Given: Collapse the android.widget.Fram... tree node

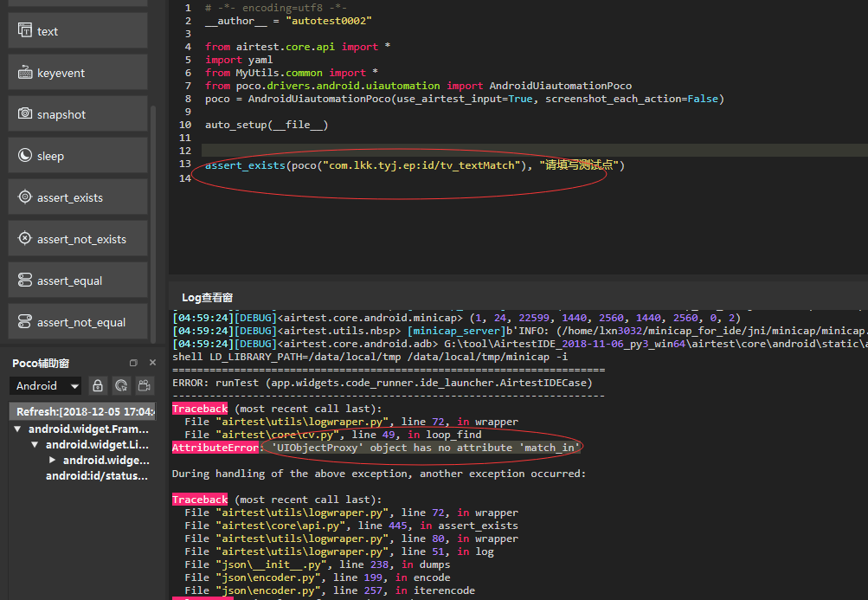Looking at the screenshot, I should (17, 429).
